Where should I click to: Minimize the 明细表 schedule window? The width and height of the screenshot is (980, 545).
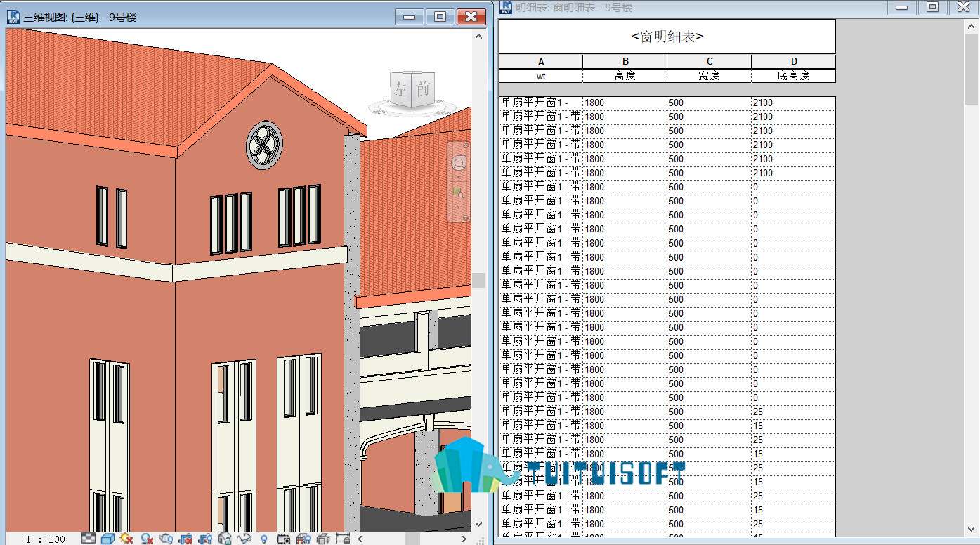tap(902, 7)
